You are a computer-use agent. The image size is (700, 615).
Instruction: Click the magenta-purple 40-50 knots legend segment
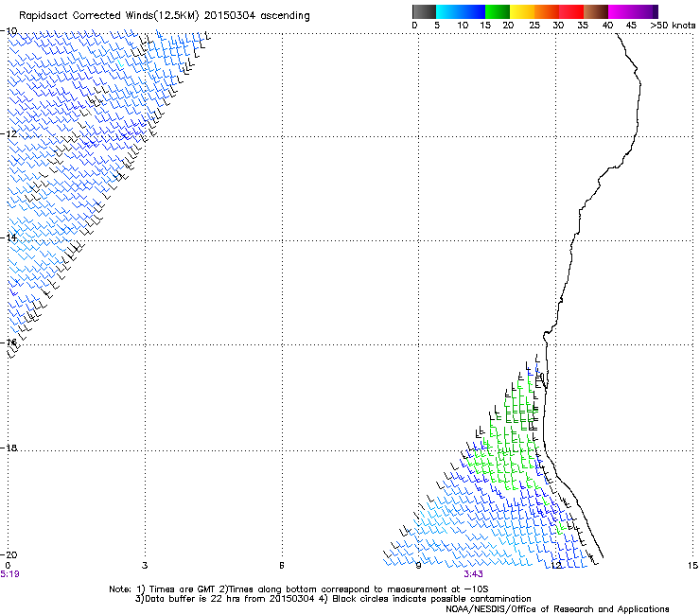point(633,11)
